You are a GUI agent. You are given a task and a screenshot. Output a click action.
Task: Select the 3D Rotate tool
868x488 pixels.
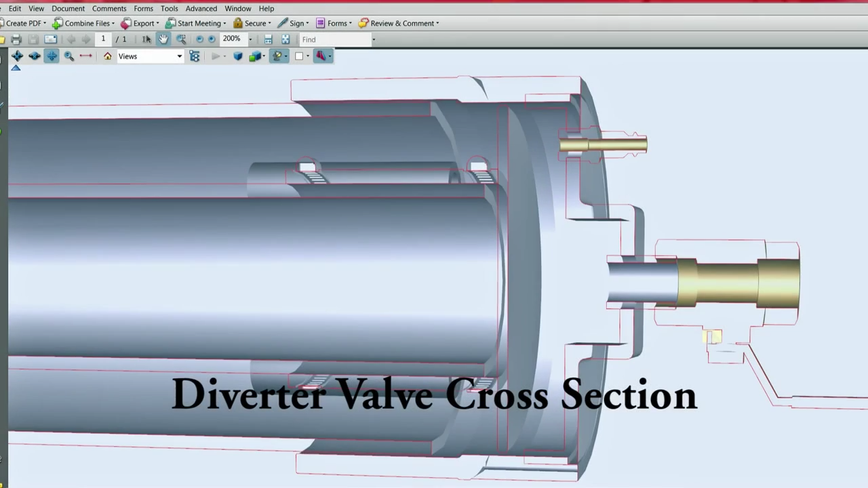pos(17,56)
